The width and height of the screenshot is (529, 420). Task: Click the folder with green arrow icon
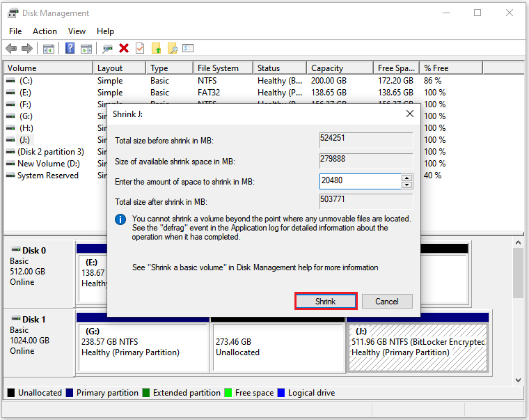156,48
